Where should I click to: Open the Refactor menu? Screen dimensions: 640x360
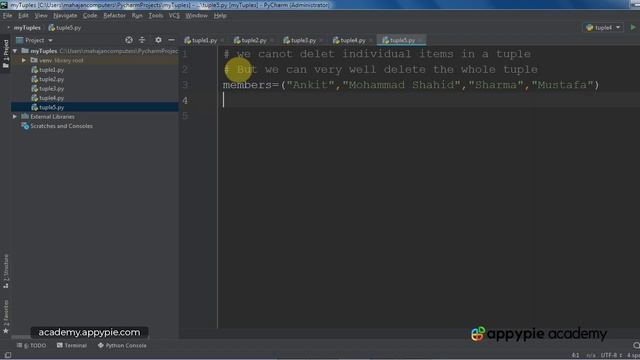(x=114, y=16)
